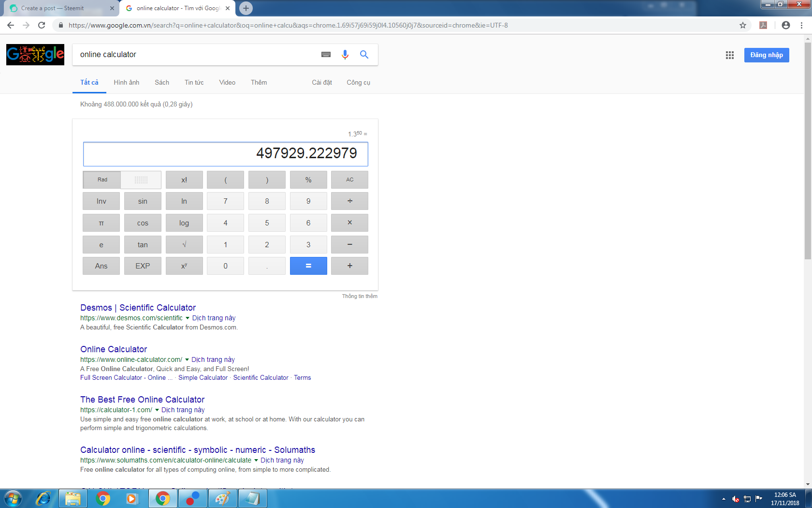
Task: Open the Thêm search filter dropdown
Action: tap(259, 83)
